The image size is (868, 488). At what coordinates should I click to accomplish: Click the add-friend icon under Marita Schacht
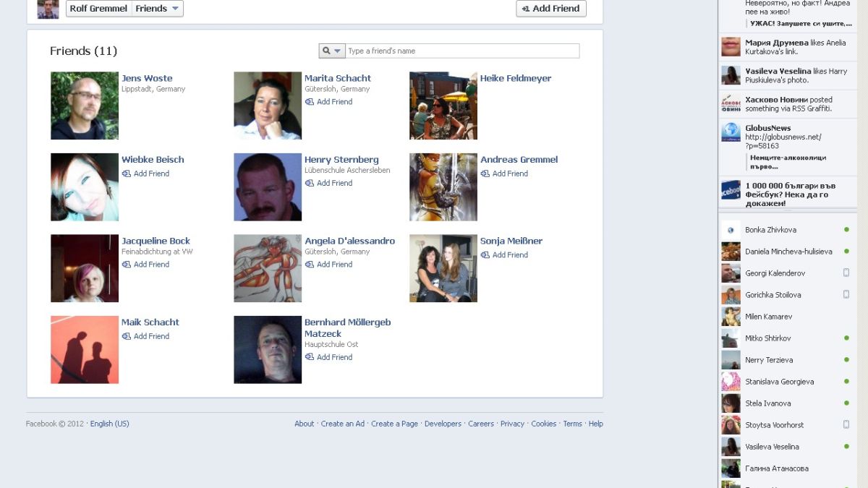310,102
